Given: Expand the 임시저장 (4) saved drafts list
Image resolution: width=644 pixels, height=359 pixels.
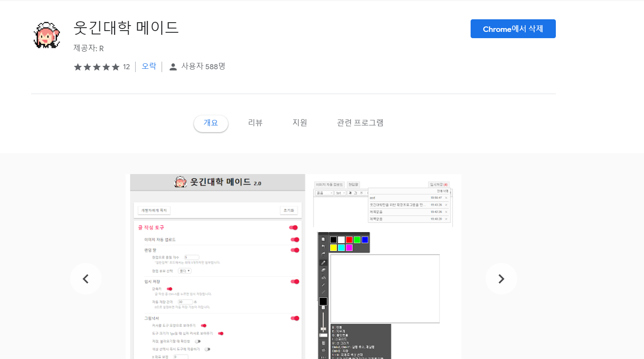Looking at the screenshot, I should click(439, 185).
